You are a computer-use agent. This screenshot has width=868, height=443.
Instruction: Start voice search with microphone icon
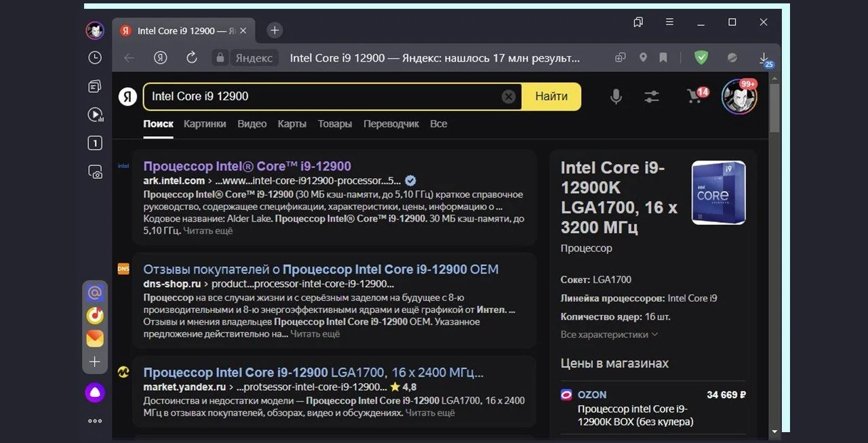pyautogui.click(x=616, y=97)
